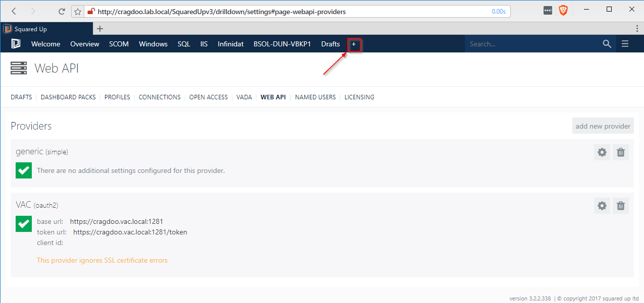Image resolution: width=644 pixels, height=303 pixels.
Task: Select the VADA settings tab
Action: [x=244, y=97]
